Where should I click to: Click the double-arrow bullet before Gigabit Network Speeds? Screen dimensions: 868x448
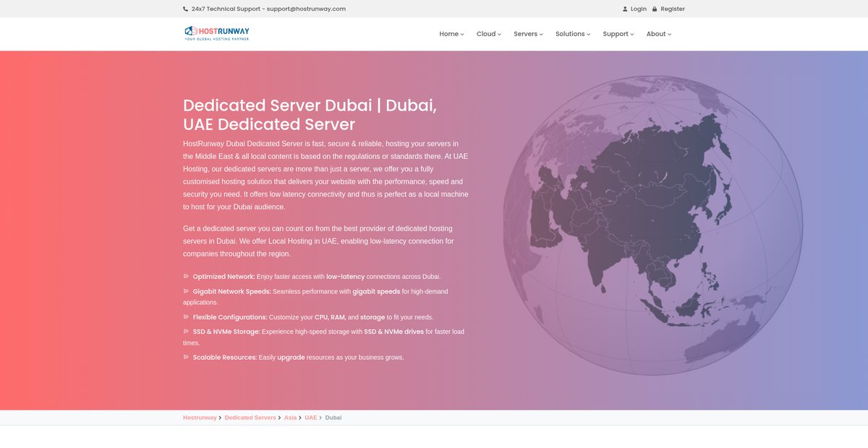[186, 291]
